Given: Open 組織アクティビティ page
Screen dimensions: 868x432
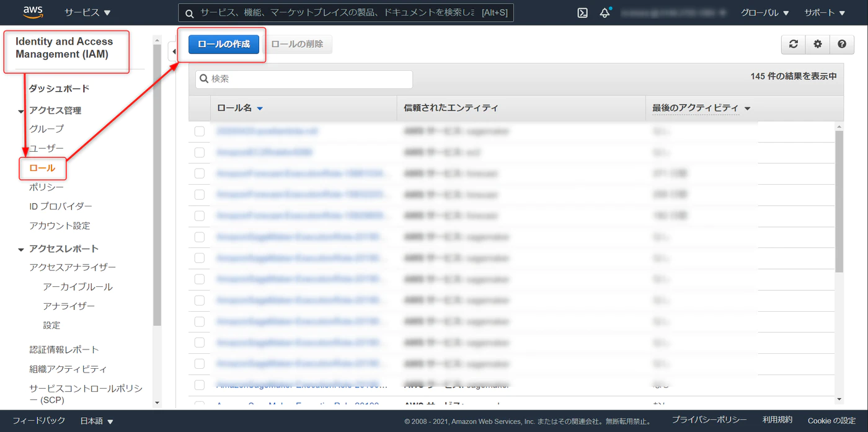Looking at the screenshot, I should [68, 369].
